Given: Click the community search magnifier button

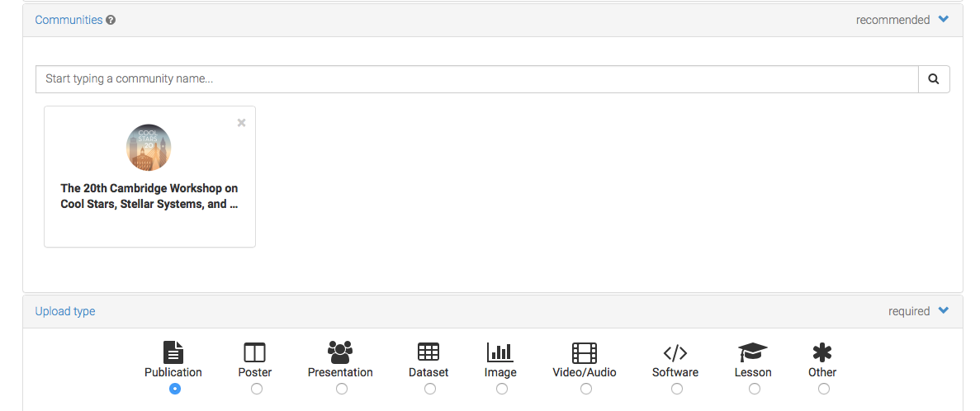Looking at the screenshot, I should (x=934, y=79).
